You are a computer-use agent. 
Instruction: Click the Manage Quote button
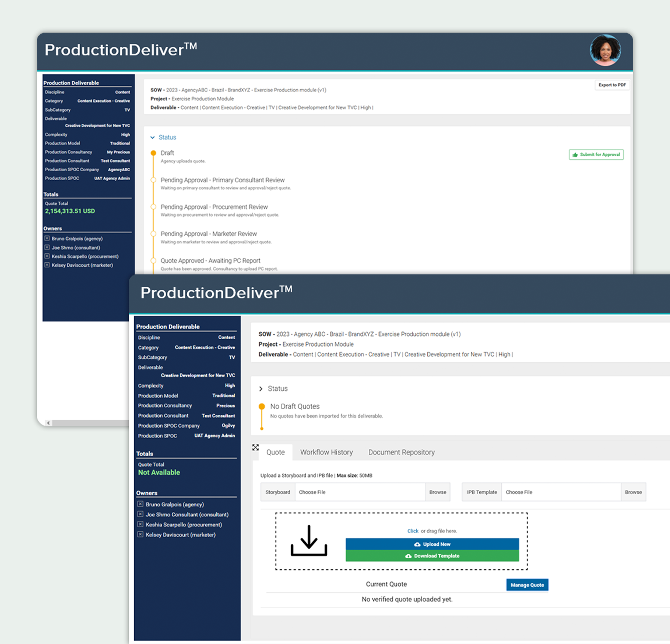[527, 585]
